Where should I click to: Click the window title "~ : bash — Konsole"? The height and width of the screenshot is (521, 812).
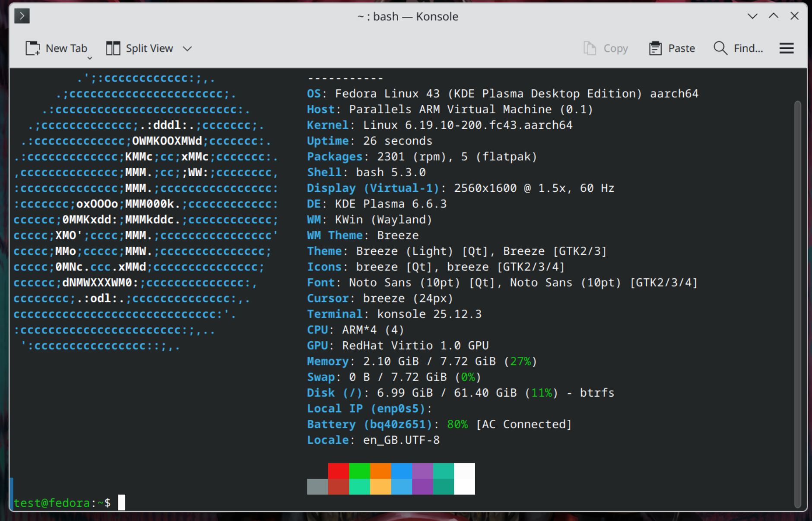[408, 16]
